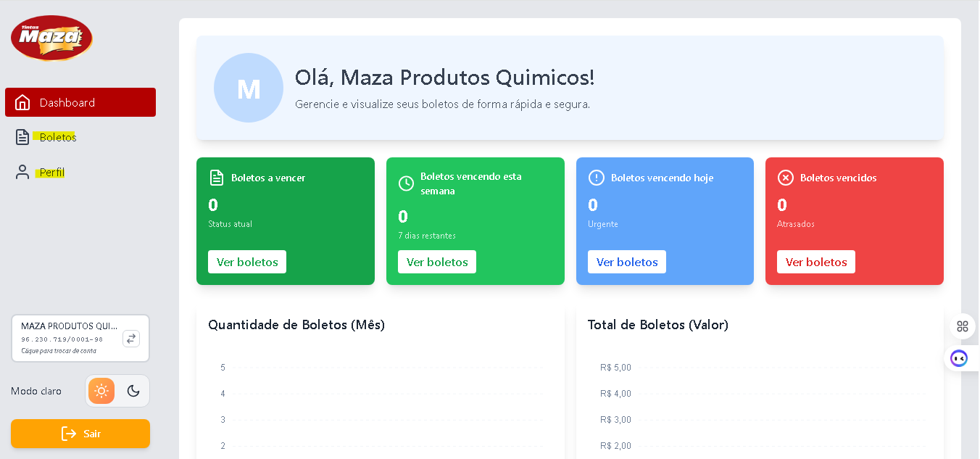Click the robot assistant icon on right edge
Screen dimensions: 980x459
959,358
